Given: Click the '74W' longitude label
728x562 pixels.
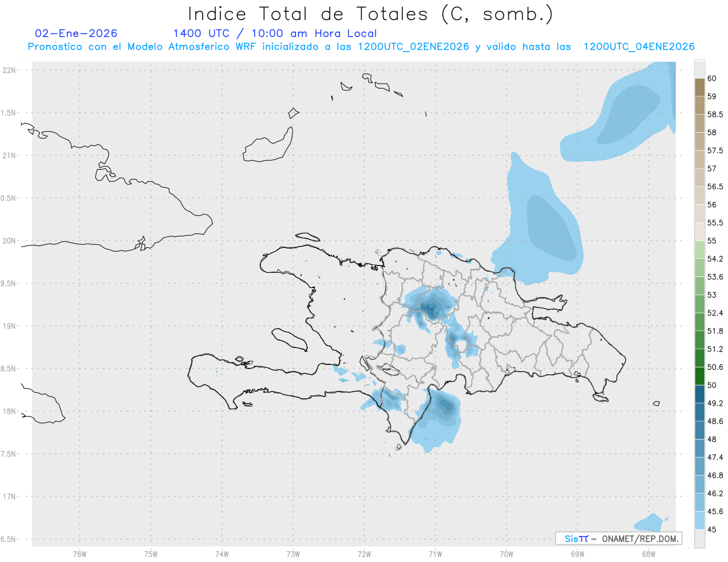Looking at the screenshot, I should (x=222, y=554).
